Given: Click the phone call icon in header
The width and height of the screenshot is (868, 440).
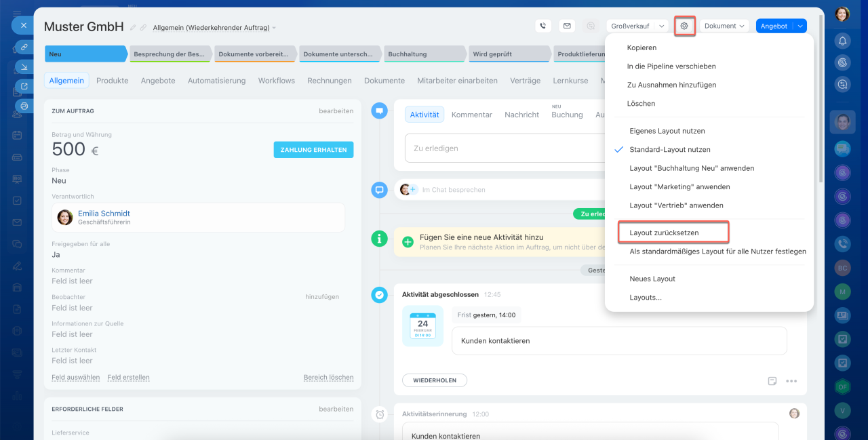Looking at the screenshot, I should point(542,26).
